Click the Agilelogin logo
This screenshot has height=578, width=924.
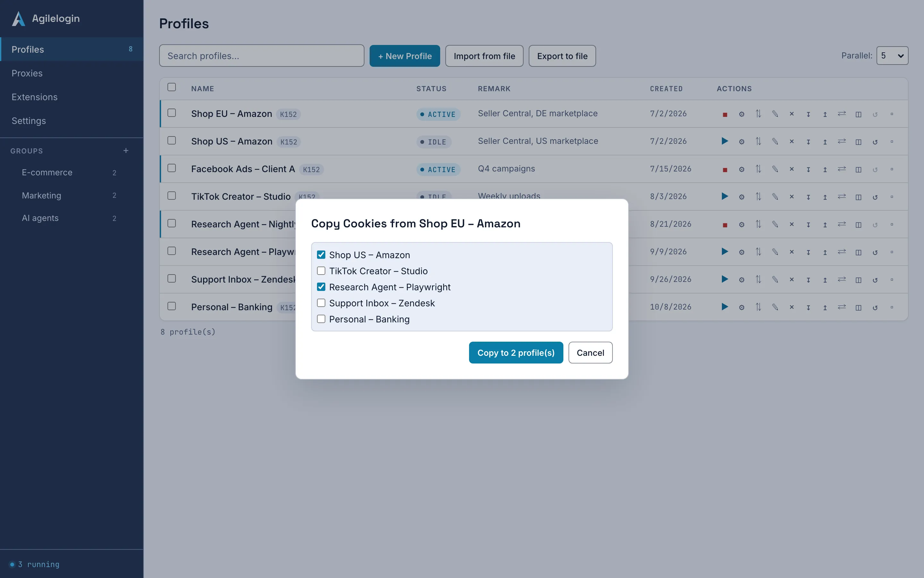point(18,18)
